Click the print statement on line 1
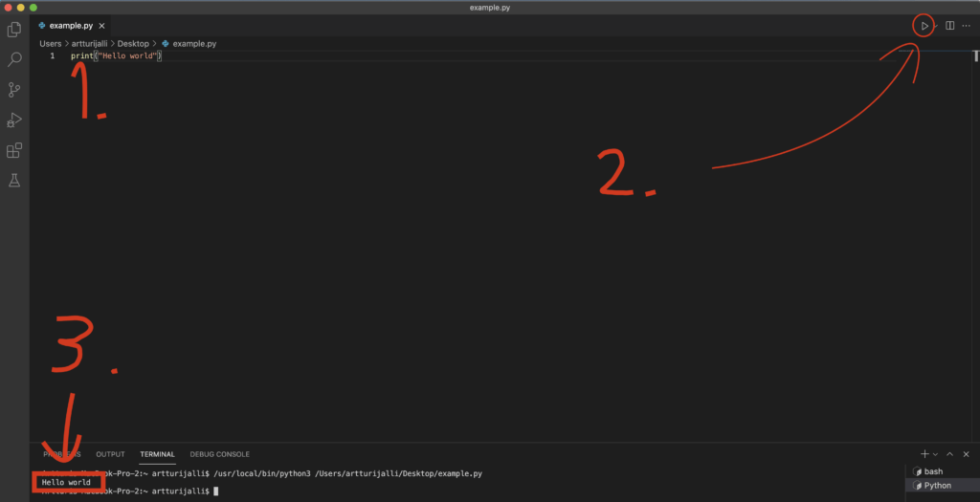The width and height of the screenshot is (980, 502). click(116, 55)
